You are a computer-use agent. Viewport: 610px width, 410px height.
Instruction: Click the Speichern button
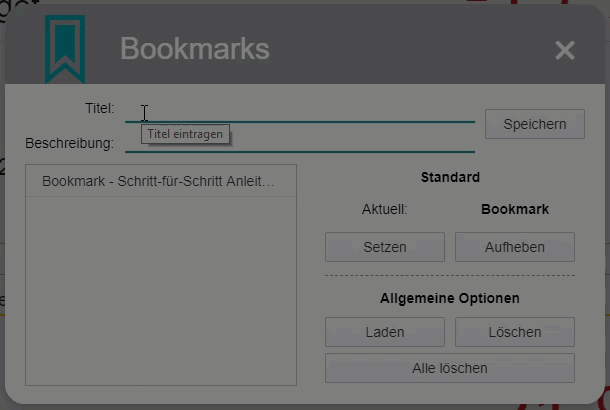(535, 124)
